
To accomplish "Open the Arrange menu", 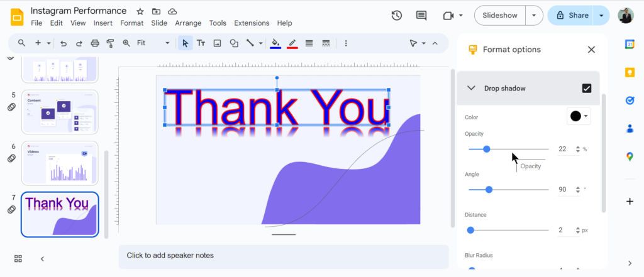I will (188, 23).
